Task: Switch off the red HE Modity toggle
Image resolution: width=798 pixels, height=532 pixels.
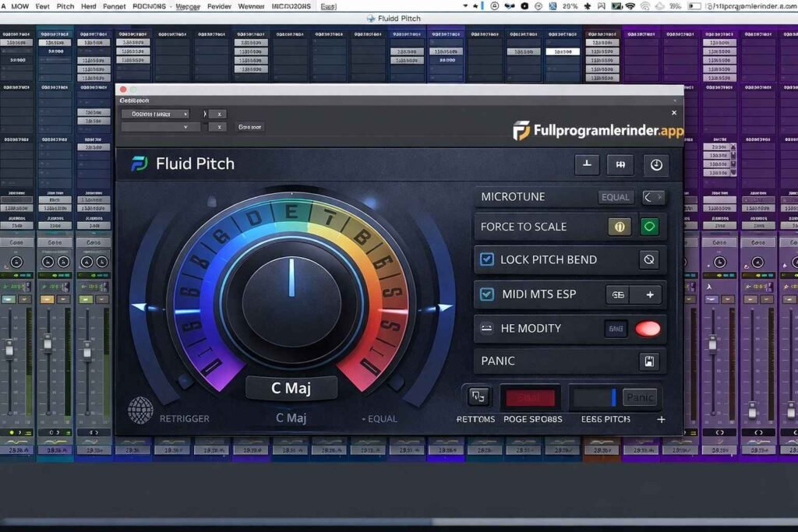Action: [648, 329]
